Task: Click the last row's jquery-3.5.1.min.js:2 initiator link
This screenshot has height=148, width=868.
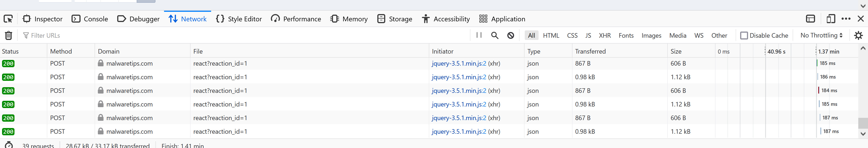Action: (x=459, y=132)
